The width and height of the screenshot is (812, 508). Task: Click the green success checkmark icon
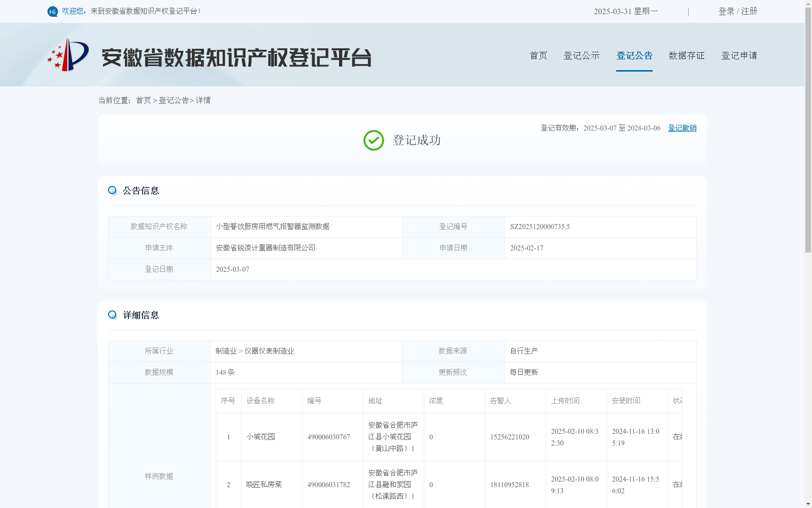pos(374,140)
